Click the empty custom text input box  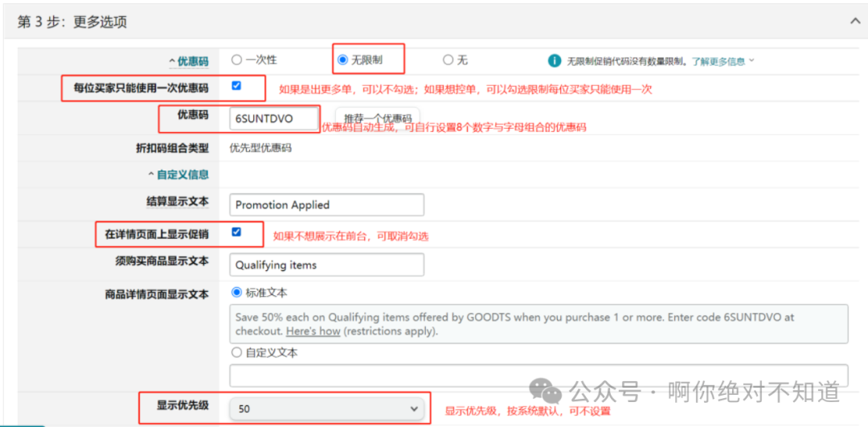click(x=538, y=376)
